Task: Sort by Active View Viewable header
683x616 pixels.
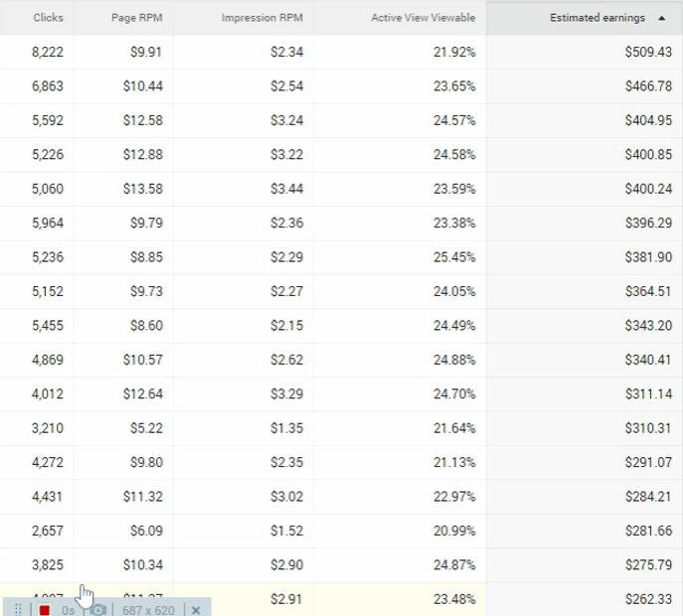Action: (x=423, y=18)
